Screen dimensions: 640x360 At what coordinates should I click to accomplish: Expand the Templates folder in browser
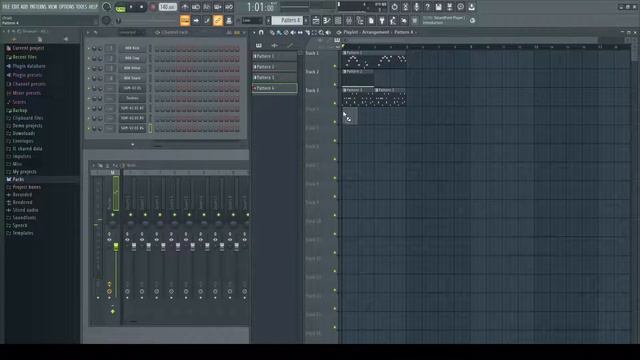[x=20, y=233]
